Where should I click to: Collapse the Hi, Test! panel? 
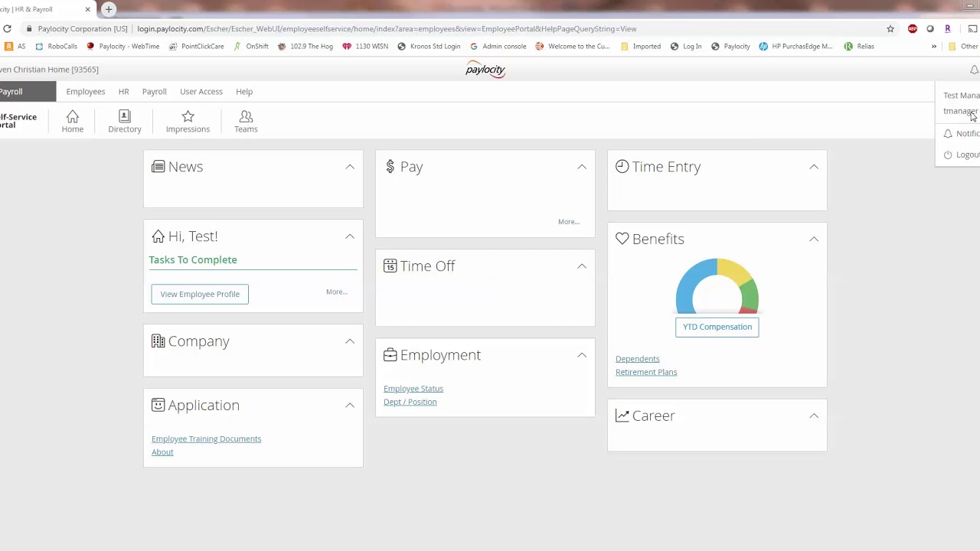tap(350, 236)
